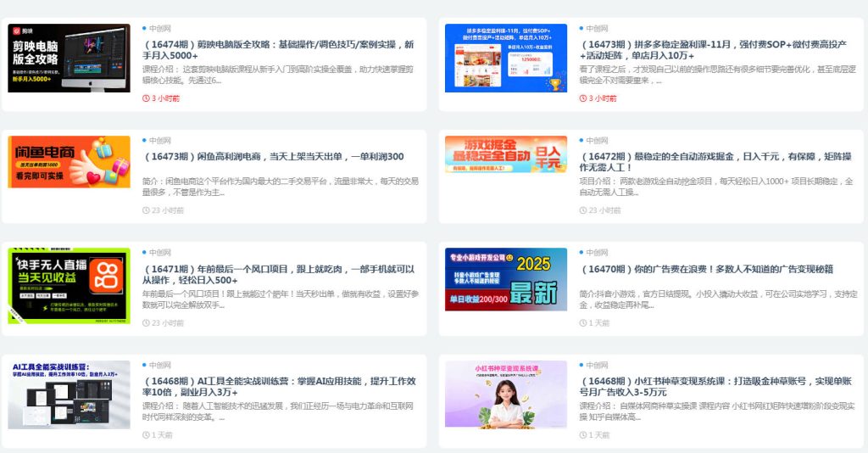The image size is (868, 453).
Task: Open the 2025 最新 小游戏 thumbnail
Action: coord(506,279)
